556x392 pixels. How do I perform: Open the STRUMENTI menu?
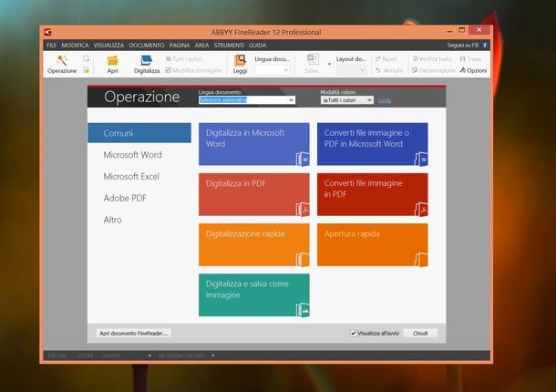coord(229,46)
